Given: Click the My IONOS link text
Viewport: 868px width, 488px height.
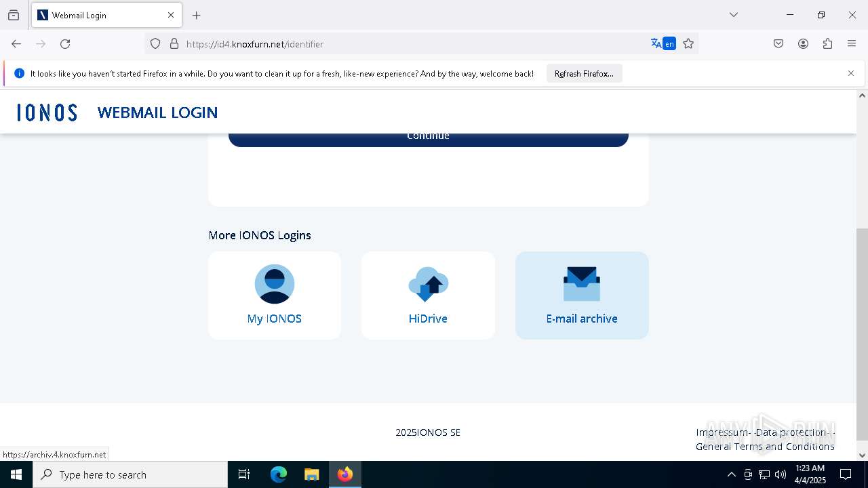Looking at the screenshot, I should [275, 319].
